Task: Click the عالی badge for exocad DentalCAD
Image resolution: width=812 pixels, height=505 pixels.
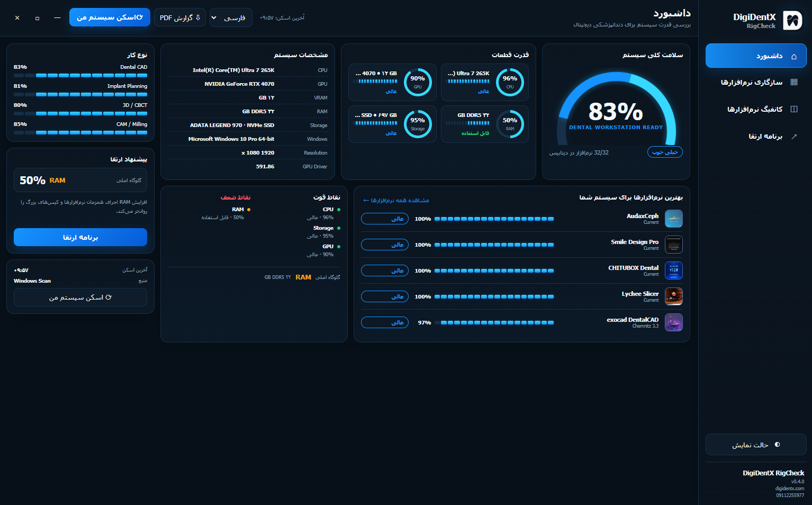Action: pyautogui.click(x=385, y=322)
